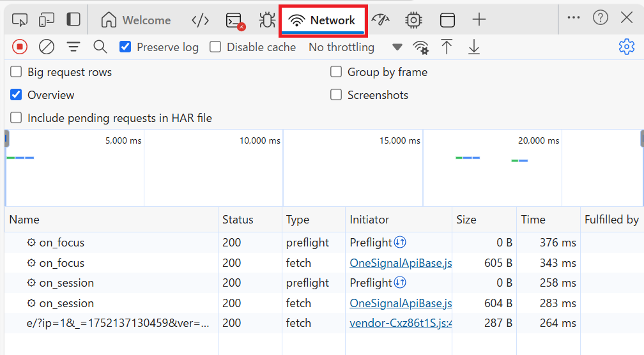Enable the Disable cache checkbox
Screen dimensions: 644x355
click(x=216, y=47)
